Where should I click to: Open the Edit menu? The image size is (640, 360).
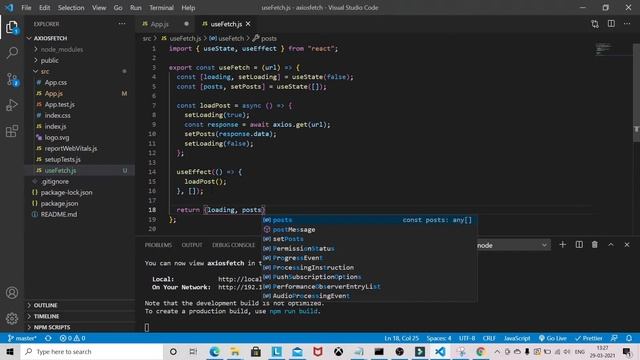point(44,7)
